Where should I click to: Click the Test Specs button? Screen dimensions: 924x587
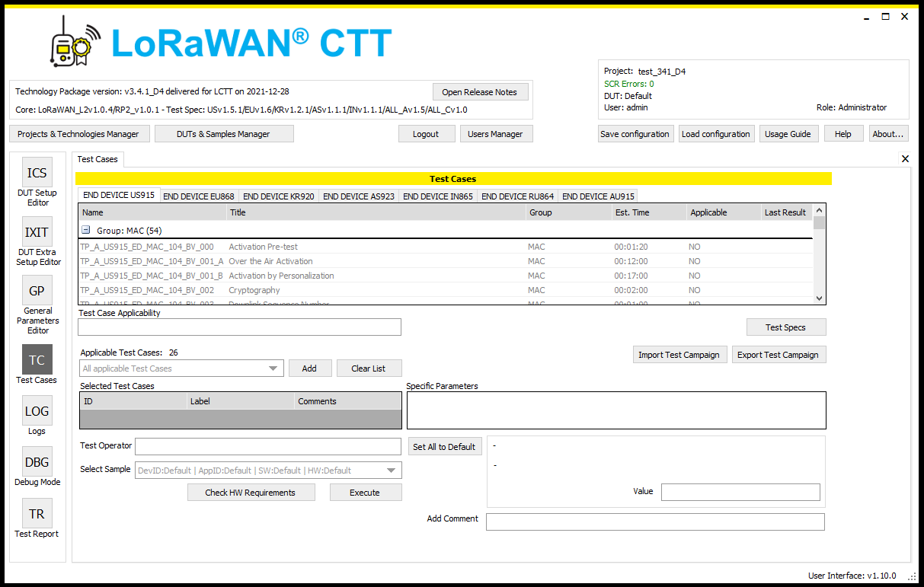(786, 327)
